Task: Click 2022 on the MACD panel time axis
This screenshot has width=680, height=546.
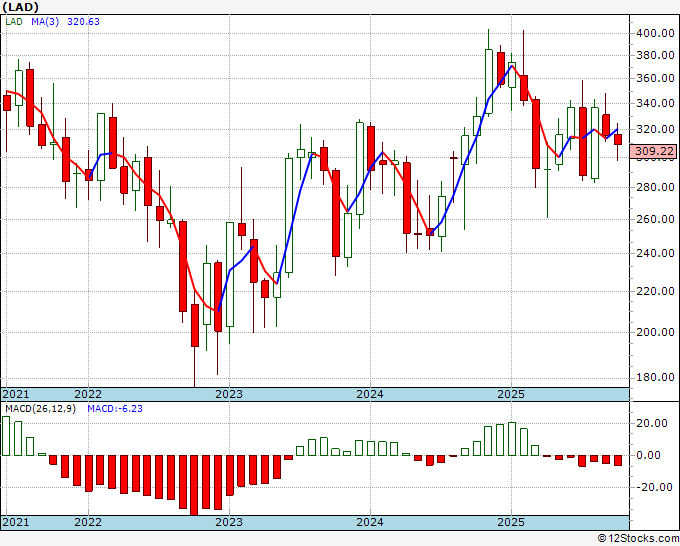Action: 88,522
